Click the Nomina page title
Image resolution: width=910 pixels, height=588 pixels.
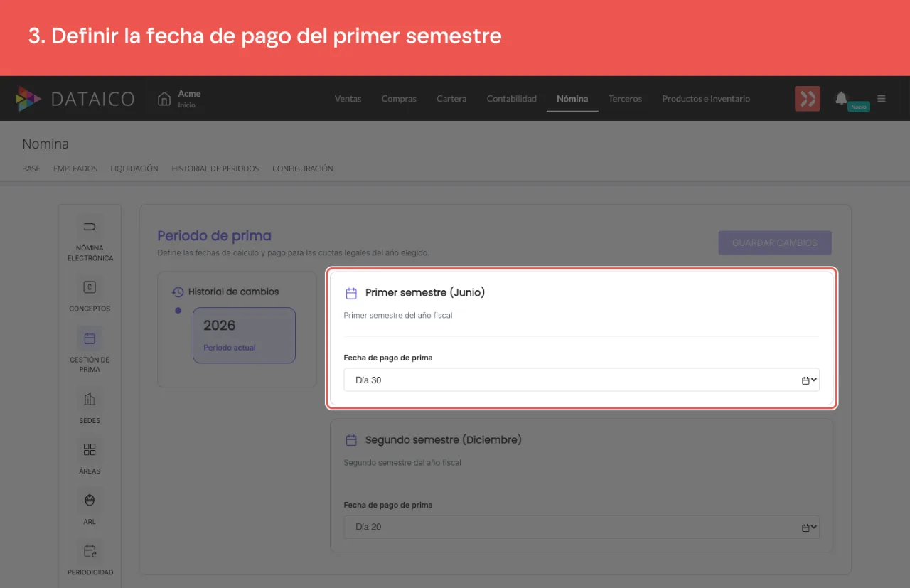point(45,144)
